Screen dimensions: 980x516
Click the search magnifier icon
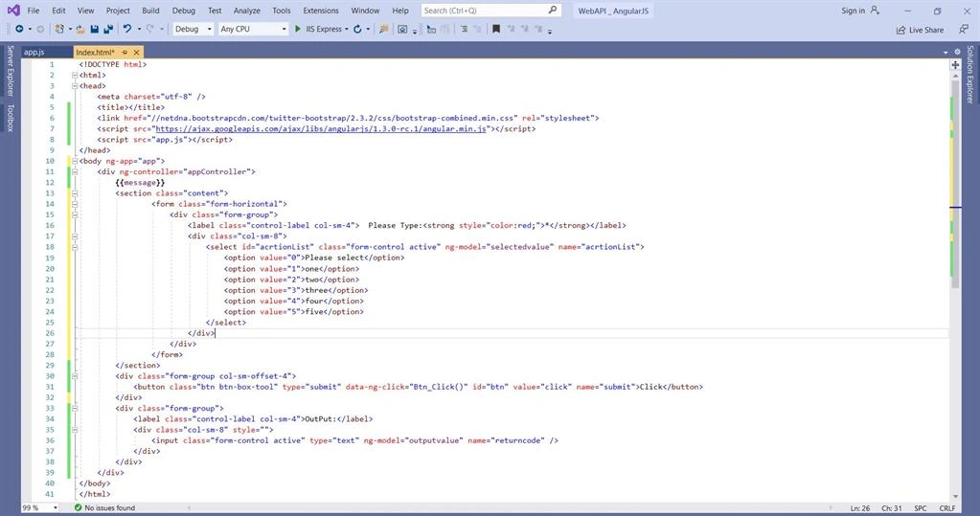click(x=553, y=10)
